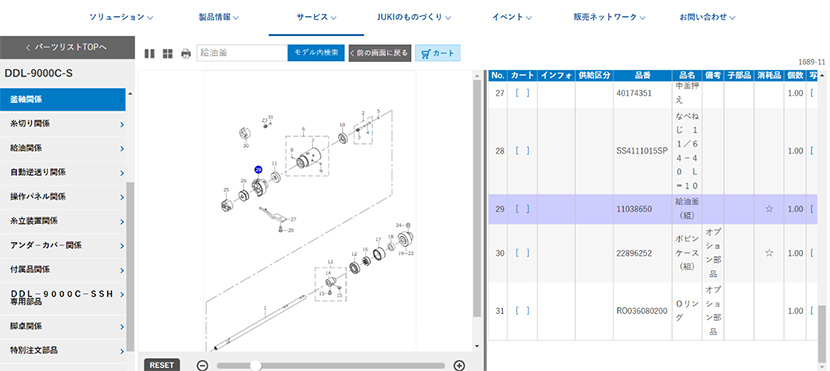Image resolution: width=830 pixels, height=371 pixels.
Task: Toggle cart checkbox for part No. 27
Action: pyautogui.click(x=522, y=93)
